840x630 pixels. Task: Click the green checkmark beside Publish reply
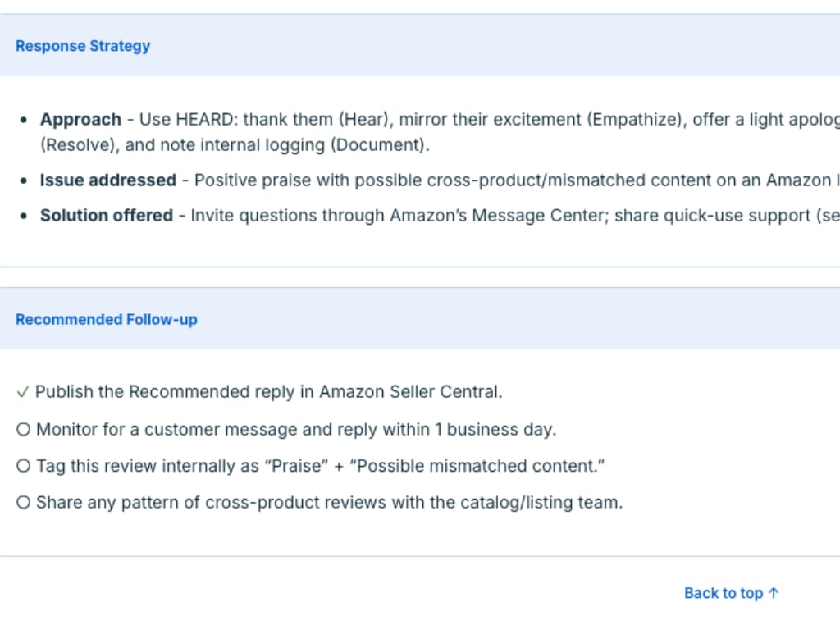(22, 392)
